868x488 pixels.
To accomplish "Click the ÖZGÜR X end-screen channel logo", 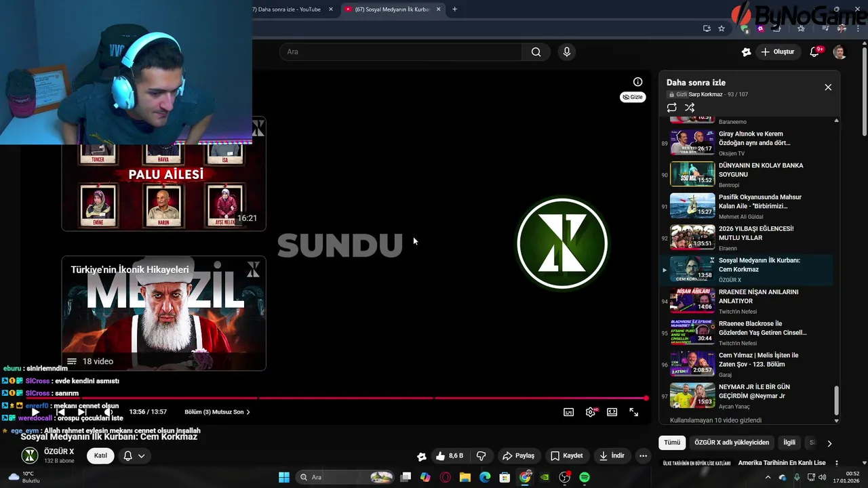I will [561, 243].
